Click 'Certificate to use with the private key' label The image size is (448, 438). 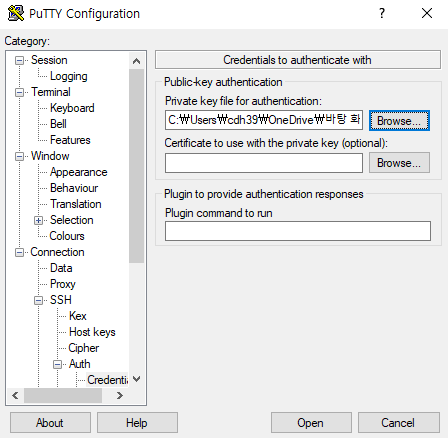pos(276,143)
